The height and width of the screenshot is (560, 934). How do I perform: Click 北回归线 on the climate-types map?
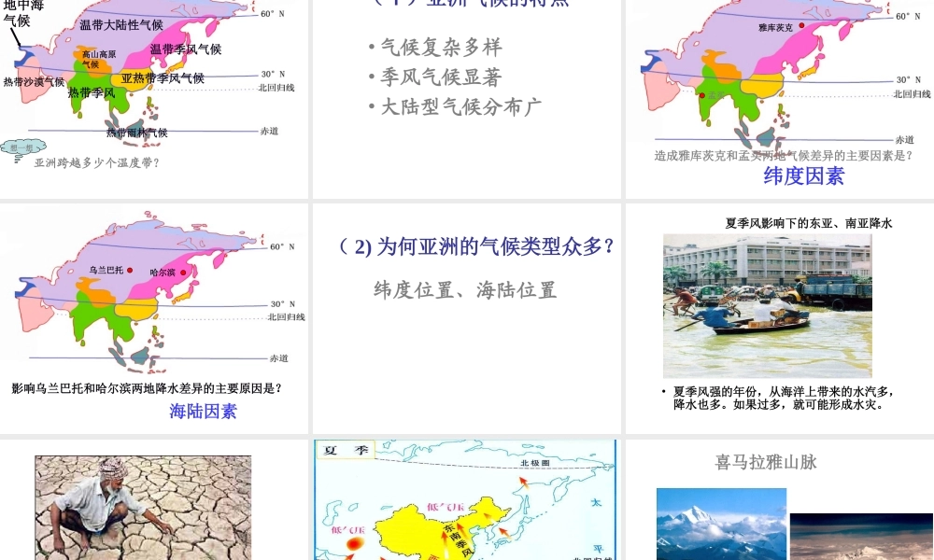276,88
